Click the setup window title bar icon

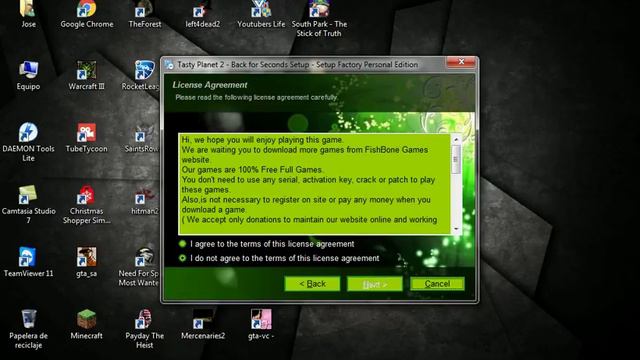click(169, 64)
